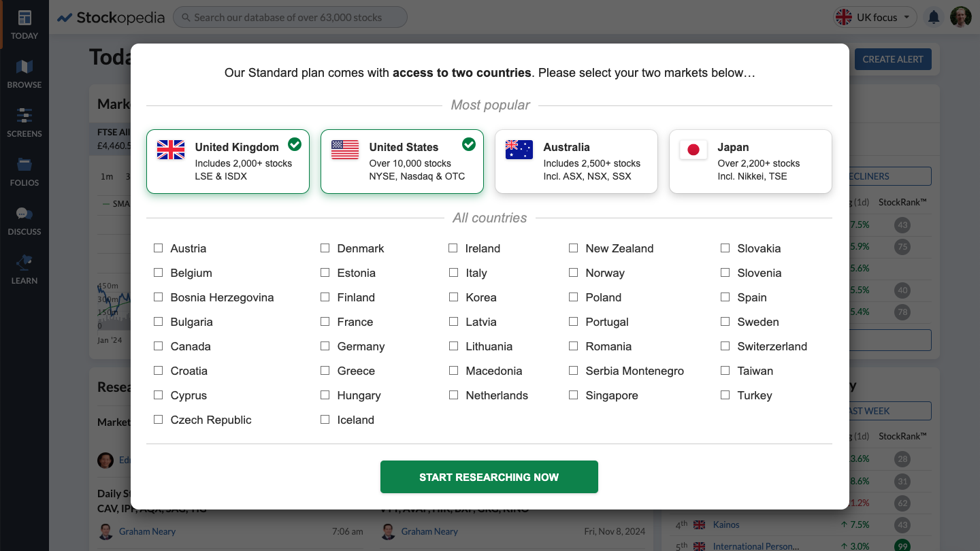Screen dimensions: 980x551
Task: Select the Japan market card
Action: [751, 161]
